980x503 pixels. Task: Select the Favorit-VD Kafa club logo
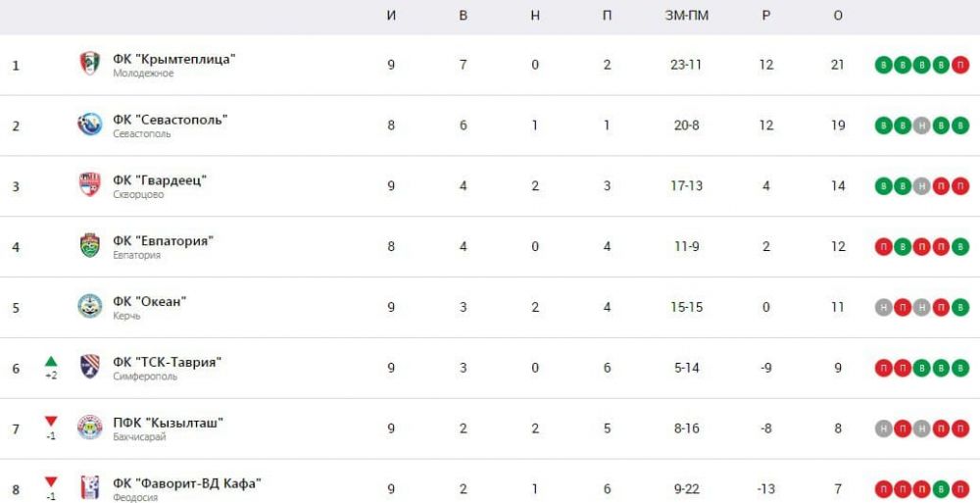point(90,488)
